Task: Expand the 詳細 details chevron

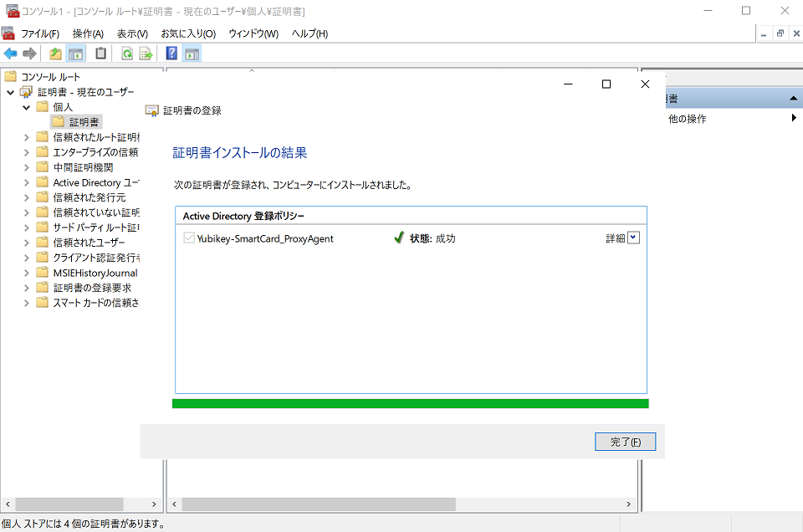Action: (x=633, y=238)
